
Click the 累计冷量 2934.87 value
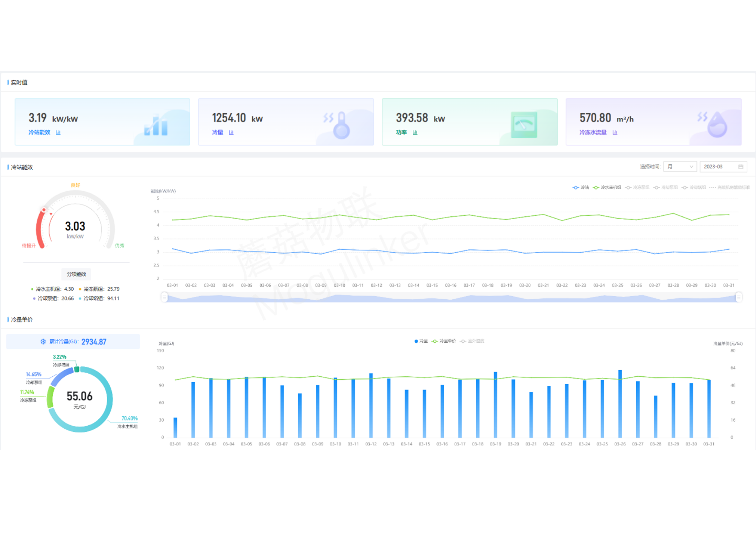click(94, 342)
